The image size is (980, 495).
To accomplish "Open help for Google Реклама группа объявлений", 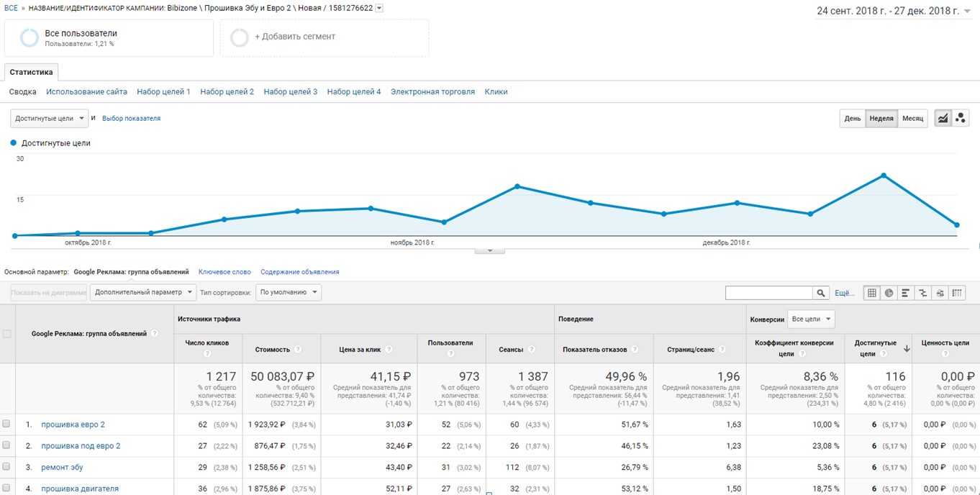I will coord(155,334).
